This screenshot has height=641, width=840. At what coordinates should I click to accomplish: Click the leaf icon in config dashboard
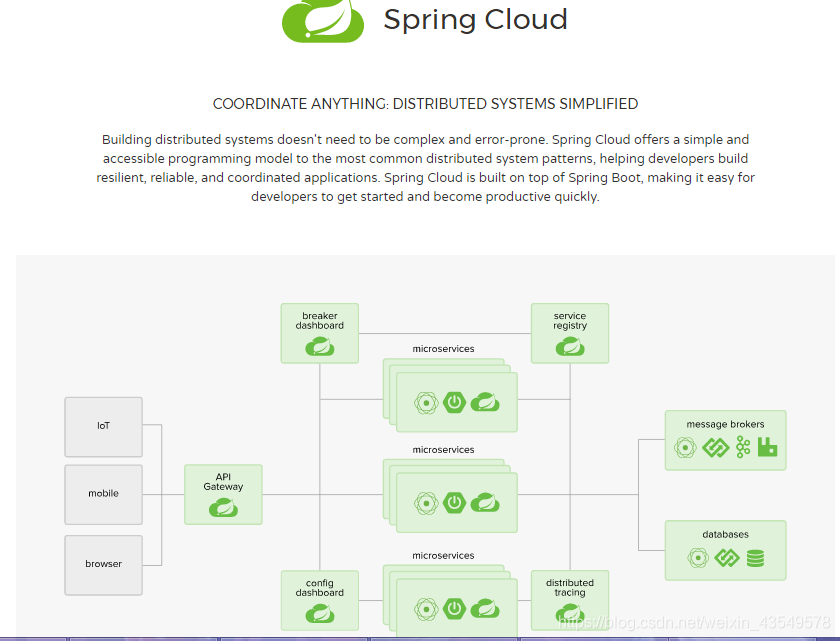pos(319,612)
